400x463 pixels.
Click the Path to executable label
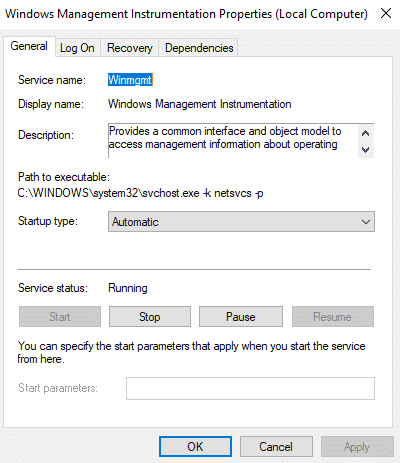click(x=64, y=177)
